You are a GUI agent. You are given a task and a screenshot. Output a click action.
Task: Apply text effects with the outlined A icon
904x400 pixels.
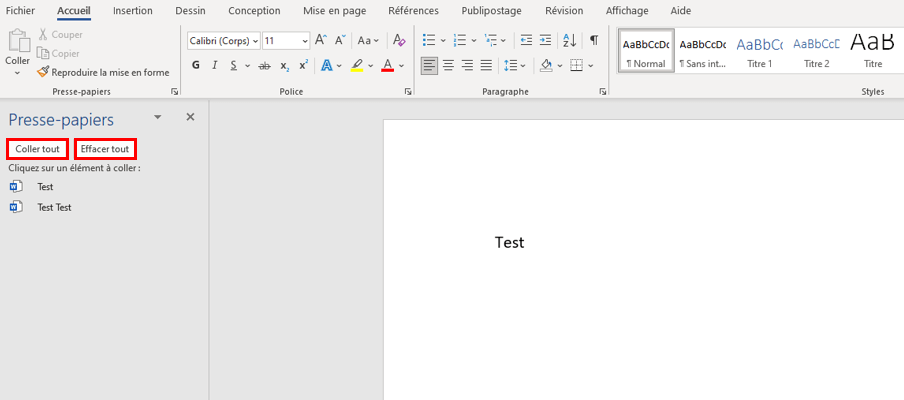click(326, 65)
